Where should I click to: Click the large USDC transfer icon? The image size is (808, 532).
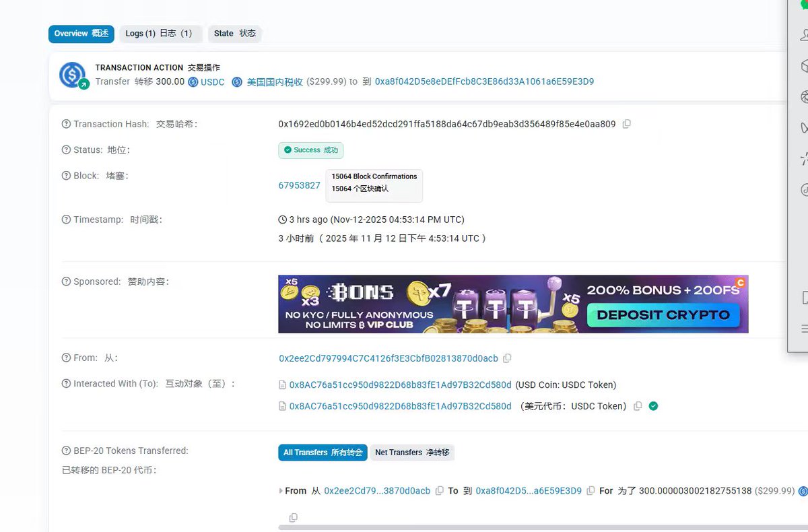tap(73, 75)
